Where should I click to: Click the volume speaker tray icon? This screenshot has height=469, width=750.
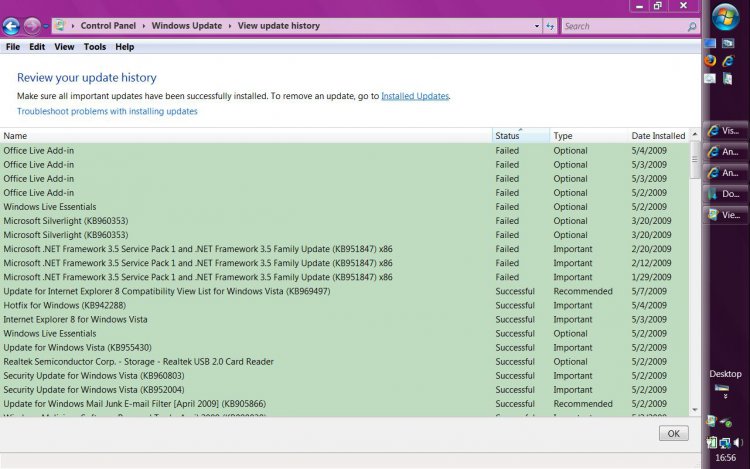pyautogui.click(x=738, y=443)
